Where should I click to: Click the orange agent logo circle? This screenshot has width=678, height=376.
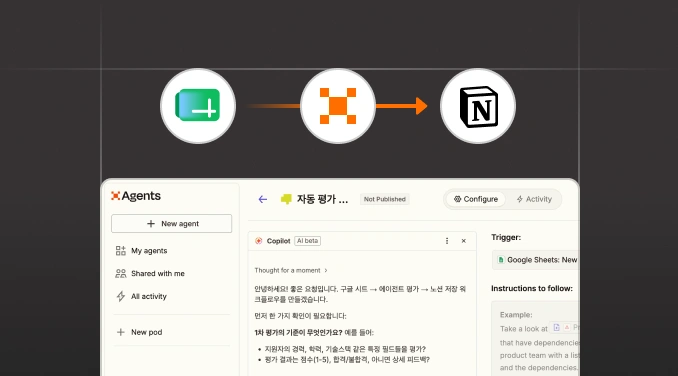pyautogui.click(x=338, y=106)
